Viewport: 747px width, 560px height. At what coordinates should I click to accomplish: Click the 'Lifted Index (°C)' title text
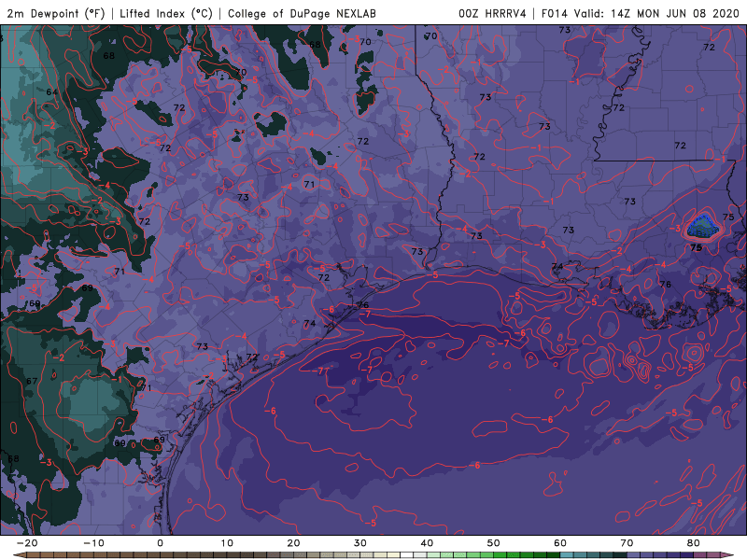[x=166, y=14]
